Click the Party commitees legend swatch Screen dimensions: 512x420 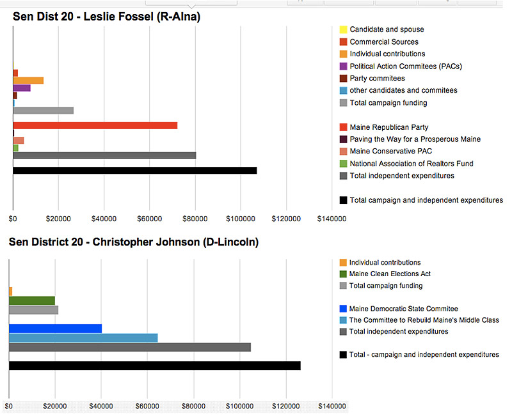point(343,78)
